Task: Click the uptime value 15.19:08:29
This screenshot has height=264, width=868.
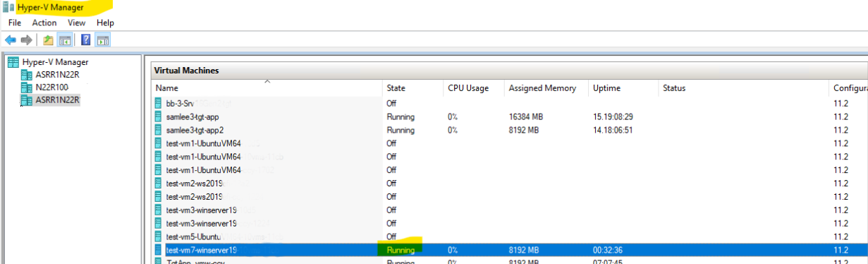Action: [x=613, y=116]
